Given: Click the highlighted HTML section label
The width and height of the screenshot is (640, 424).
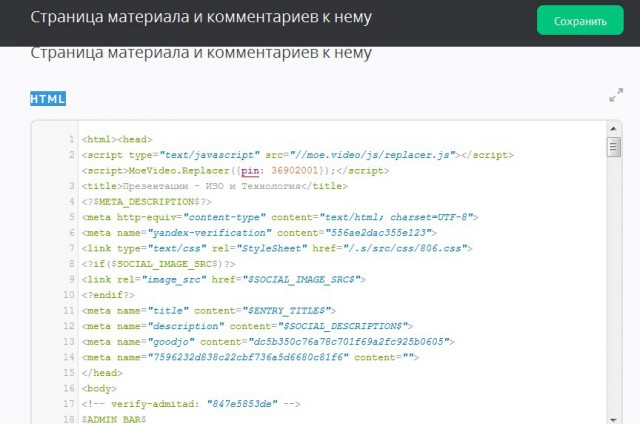Looking at the screenshot, I should coord(48,98).
